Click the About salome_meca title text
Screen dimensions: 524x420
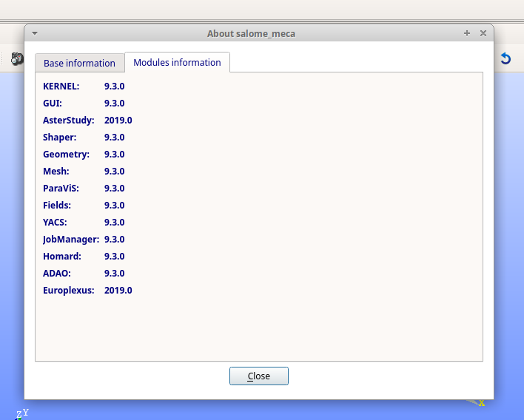click(x=251, y=34)
